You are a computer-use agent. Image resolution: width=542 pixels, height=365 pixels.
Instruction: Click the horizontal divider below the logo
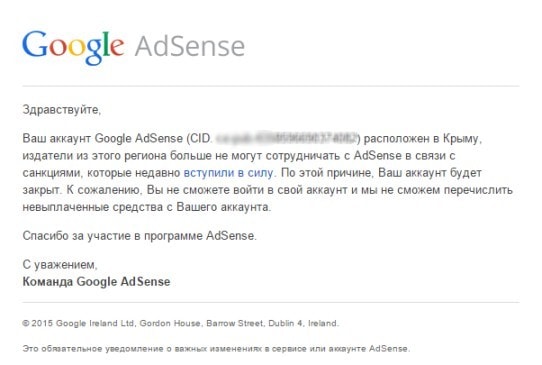(271, 86)
